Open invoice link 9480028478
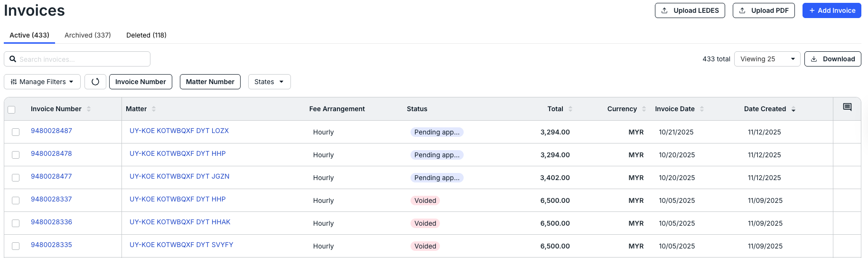868x258 pixels. (51, 153)
